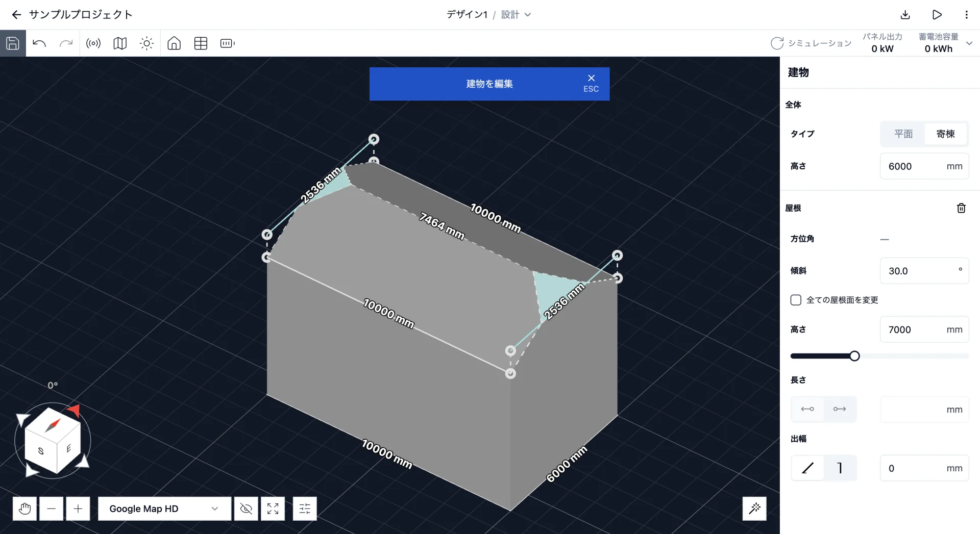
Task: Select 寄棟 roof type
Action: [946, 134]
